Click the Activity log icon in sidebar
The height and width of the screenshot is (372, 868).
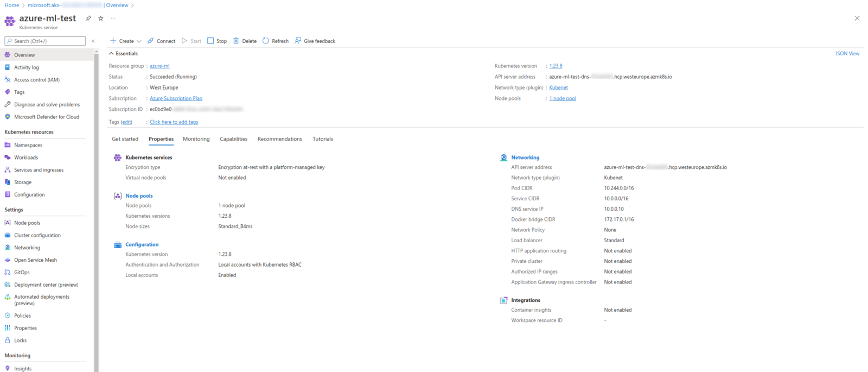click(x=8, y=67)
